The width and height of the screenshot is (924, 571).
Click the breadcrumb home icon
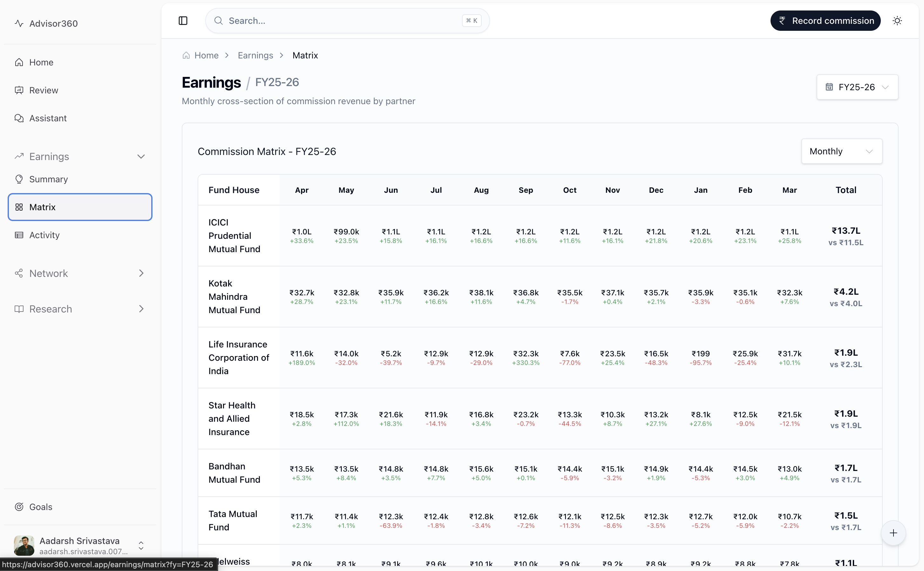186,56
